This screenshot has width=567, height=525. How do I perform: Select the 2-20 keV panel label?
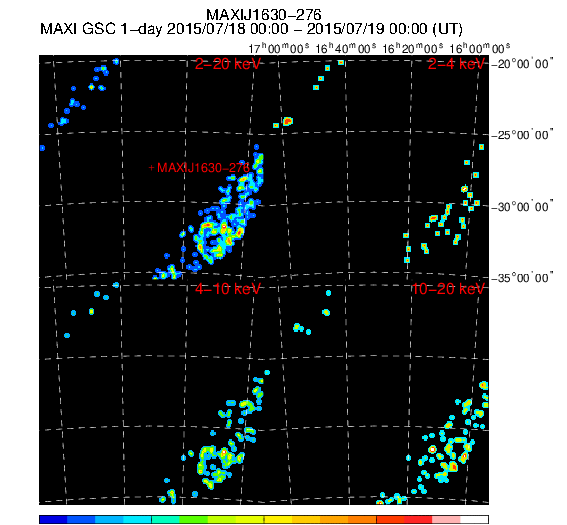click(x=227, y=64)
